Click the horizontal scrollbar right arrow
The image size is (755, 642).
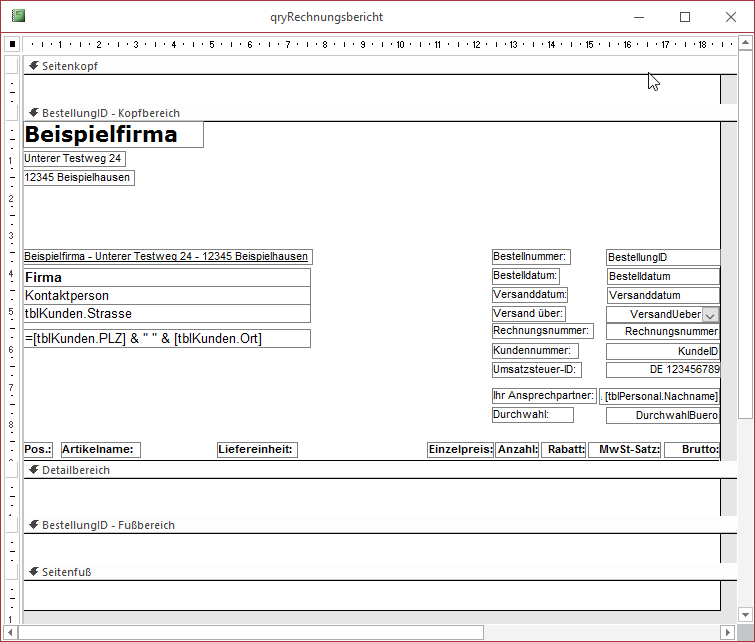pos(728,633)
